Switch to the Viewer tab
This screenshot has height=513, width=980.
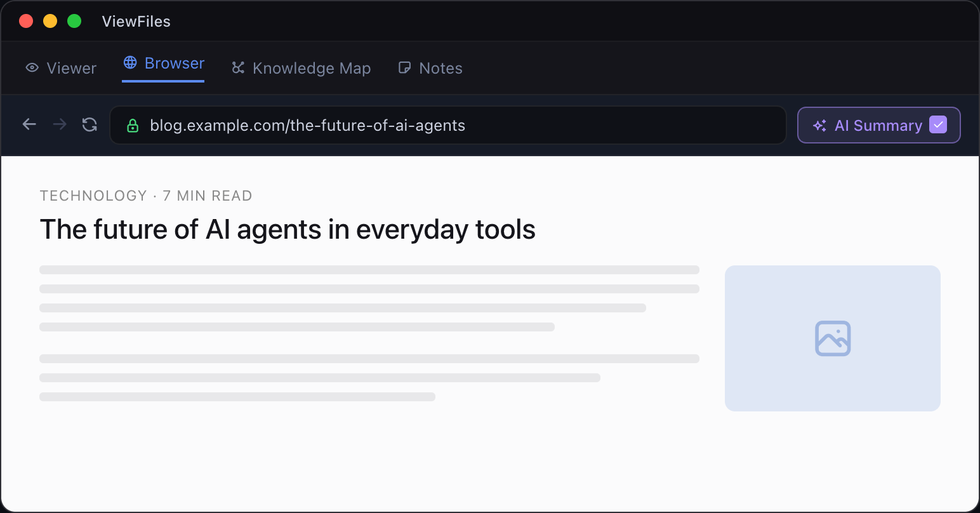61,68
